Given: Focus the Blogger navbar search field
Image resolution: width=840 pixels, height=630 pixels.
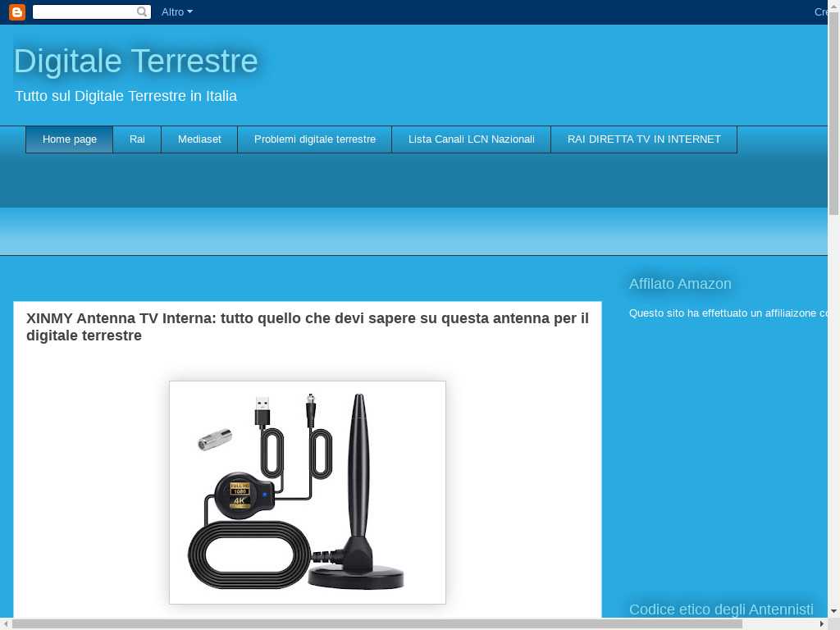Looking at the screenshot, I should click(x=92, y=11).
